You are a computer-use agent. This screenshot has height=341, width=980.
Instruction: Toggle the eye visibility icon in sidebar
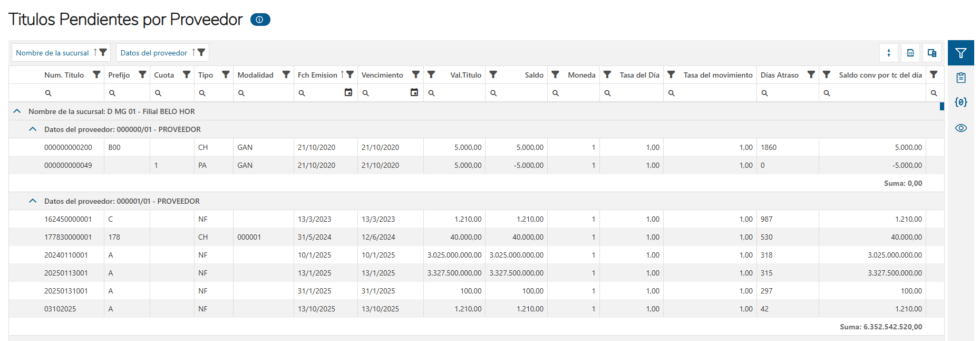(960, 128)
